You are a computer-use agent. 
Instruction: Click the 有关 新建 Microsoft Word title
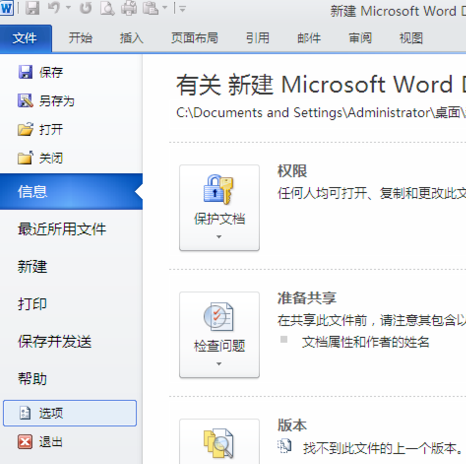321,84
